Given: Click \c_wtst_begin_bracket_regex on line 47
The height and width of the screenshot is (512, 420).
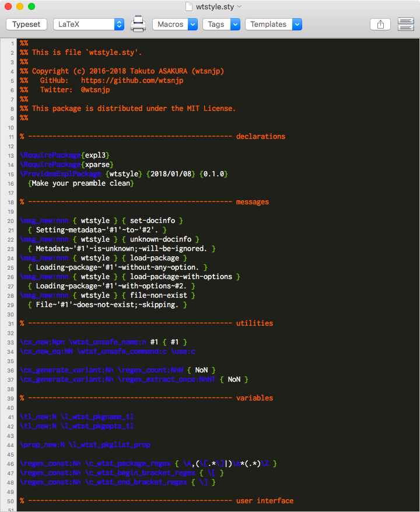Looking at the screenshot, I should click(141, 473).
